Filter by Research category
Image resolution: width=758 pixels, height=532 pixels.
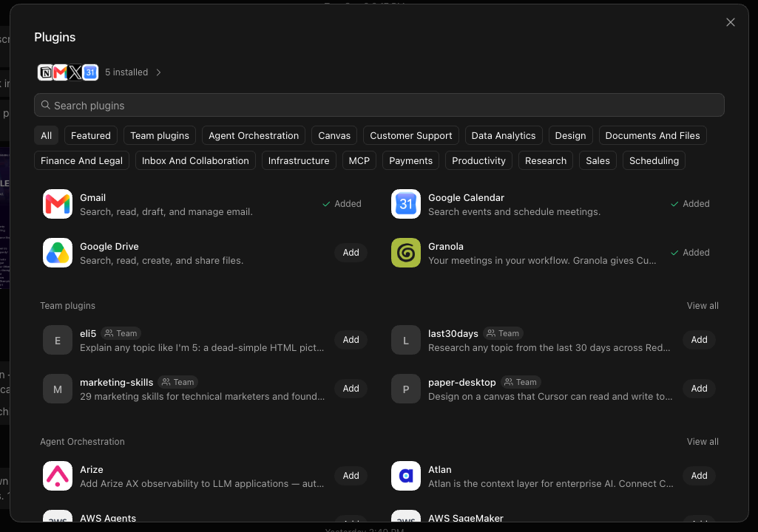pos(546,161)
